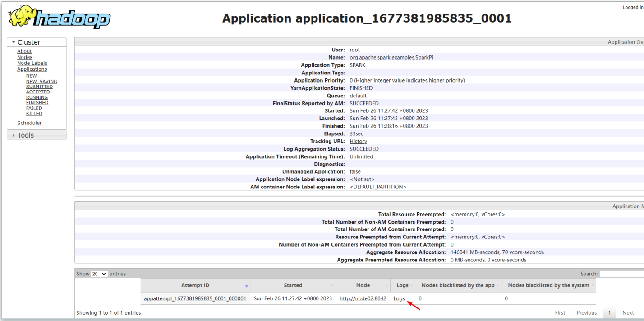
Task: Click the root user link
Action: pyautogui.click(x=355, y=50)
